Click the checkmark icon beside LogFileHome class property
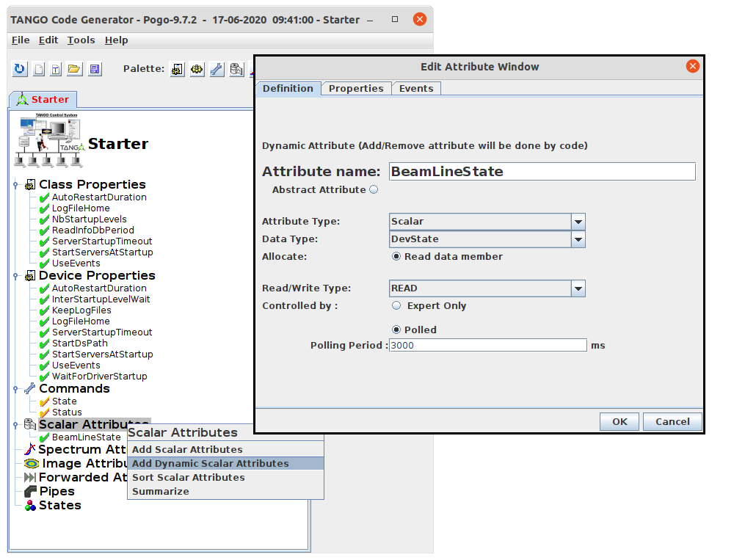The height and width of the screenshot is (560, 734). [x=45, y=208]
